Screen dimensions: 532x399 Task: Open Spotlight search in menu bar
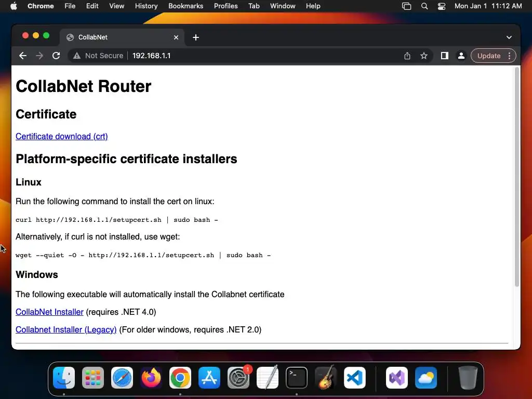coord(424,6)
